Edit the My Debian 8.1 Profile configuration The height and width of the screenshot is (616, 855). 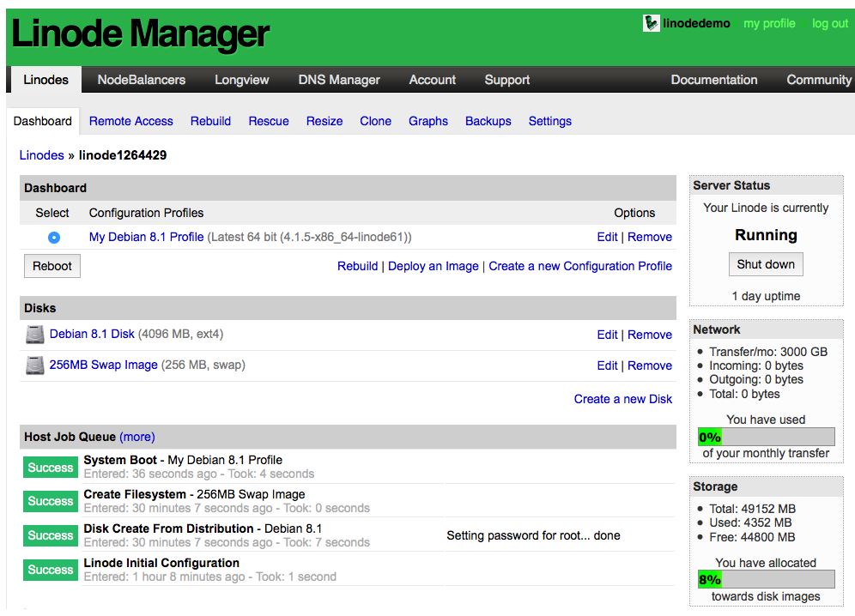[607, 237]
